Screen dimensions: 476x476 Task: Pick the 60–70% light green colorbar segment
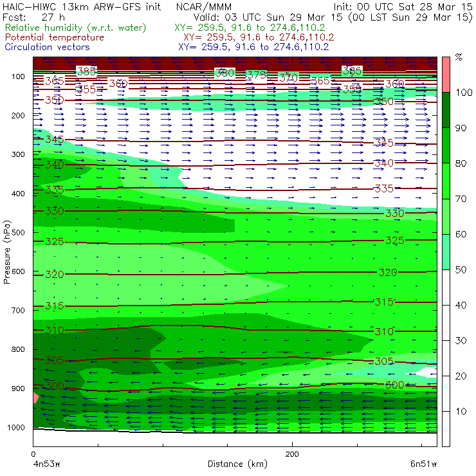(446, 216)
